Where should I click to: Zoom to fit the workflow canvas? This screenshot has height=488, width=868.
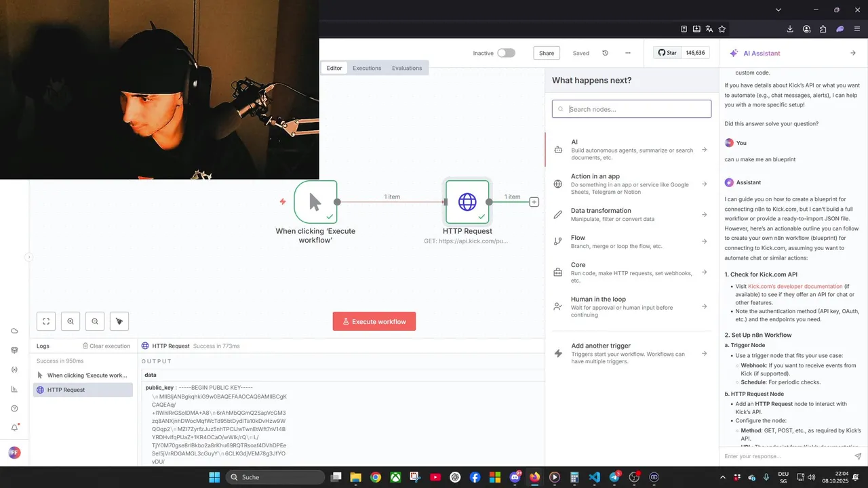(x=46, y=321)
